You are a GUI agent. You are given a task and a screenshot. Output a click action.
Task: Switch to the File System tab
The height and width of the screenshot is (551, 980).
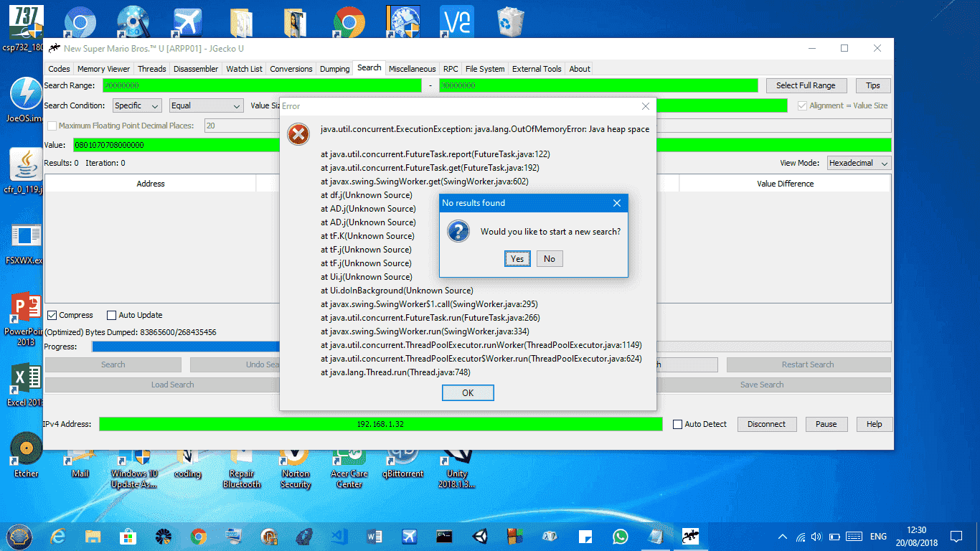(x=485, y=69)
